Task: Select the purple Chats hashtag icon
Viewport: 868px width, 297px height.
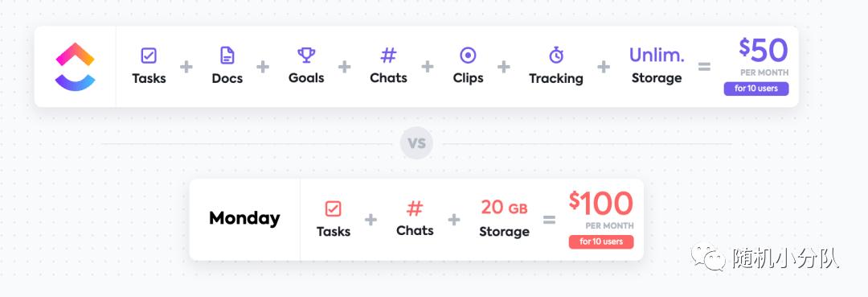Action: [x=389, y=56]
